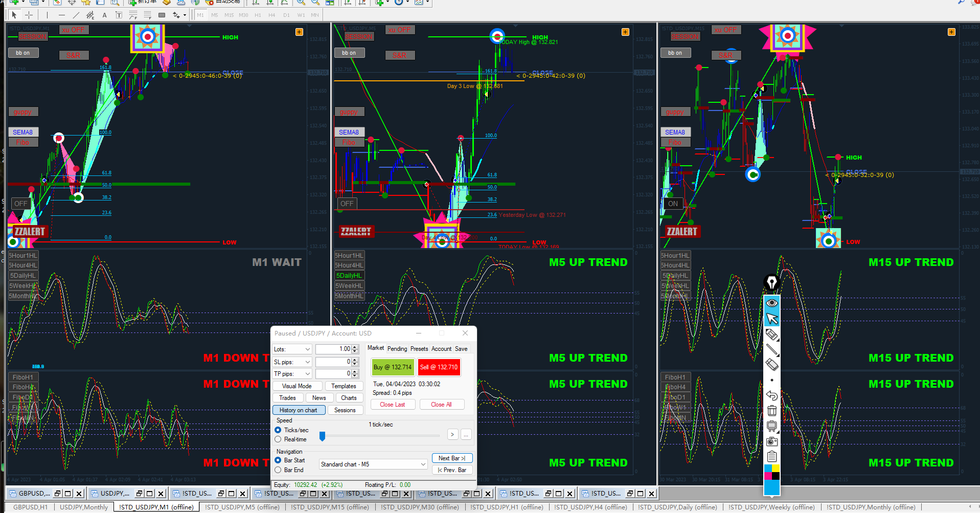Viewport: 980px width, 513px height.
Task: Select the line tool in drawing palette
Action: [771, 350]
